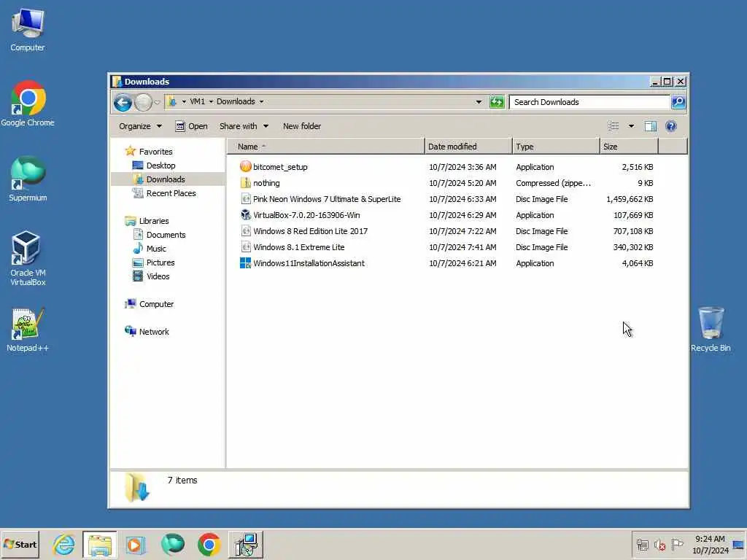
Task: Click the 1,459,662 KB size cell
Action: tap(630, 199)
